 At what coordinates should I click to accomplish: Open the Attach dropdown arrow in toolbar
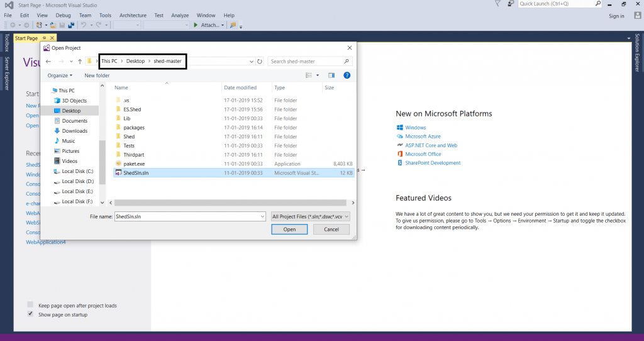tap(223, 25)
